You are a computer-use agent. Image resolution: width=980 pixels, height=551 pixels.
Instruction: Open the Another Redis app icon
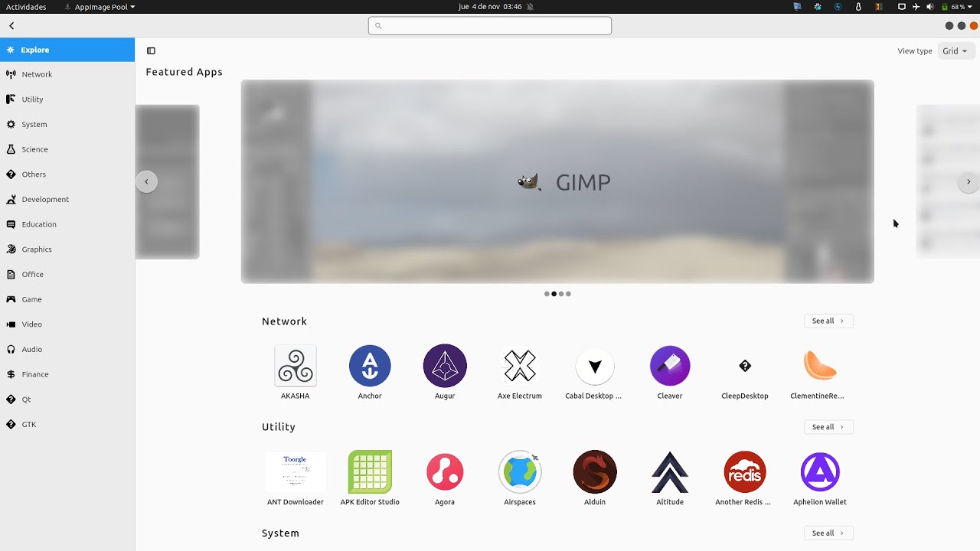pos(745,472)
